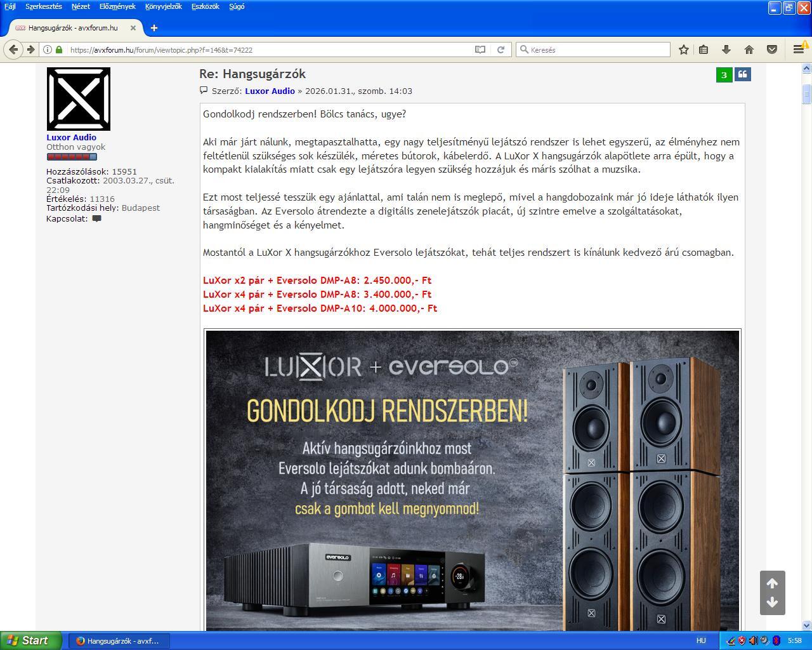Image resolution: width=812 pixels, height=650 pixels.
Task: Go back with the browser Back arrow
Action: point(13,50)
